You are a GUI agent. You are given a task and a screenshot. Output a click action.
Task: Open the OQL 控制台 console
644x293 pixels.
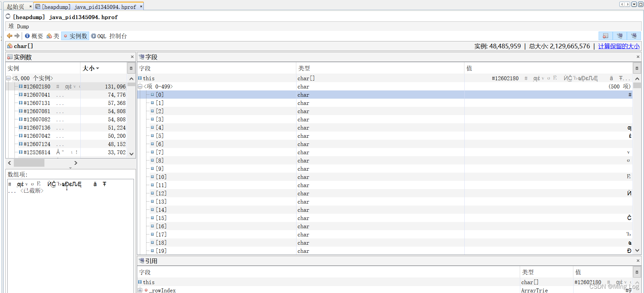(x=109, y=36)
